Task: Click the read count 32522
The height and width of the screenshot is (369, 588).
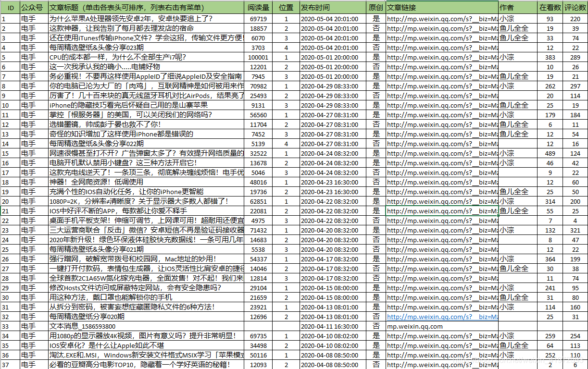Action: pyautogui.click(x=259, y=153)
